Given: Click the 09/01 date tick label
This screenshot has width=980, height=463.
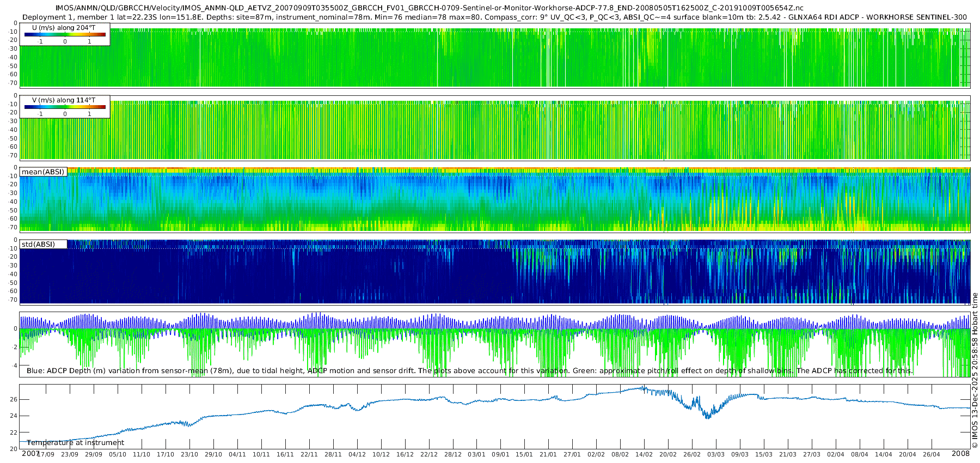Looking at the screenshot, I should [500, 454].
